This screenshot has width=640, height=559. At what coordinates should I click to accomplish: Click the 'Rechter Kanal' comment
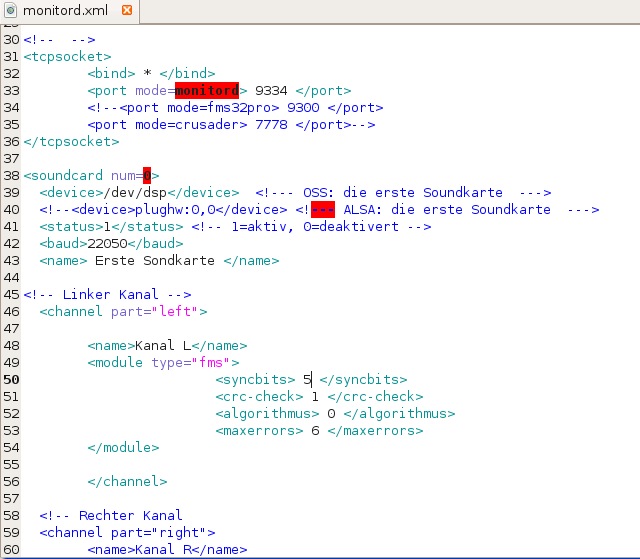click(111, 515)
